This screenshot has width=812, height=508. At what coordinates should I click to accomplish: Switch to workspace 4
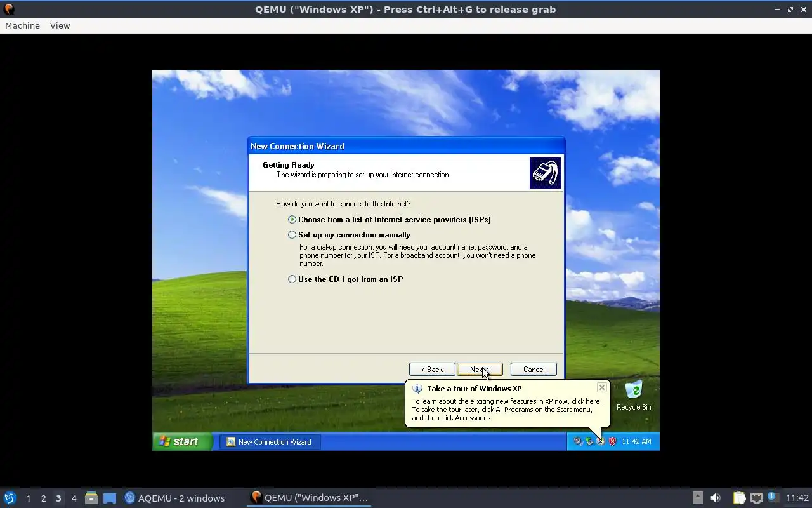[x=74, y=498]
